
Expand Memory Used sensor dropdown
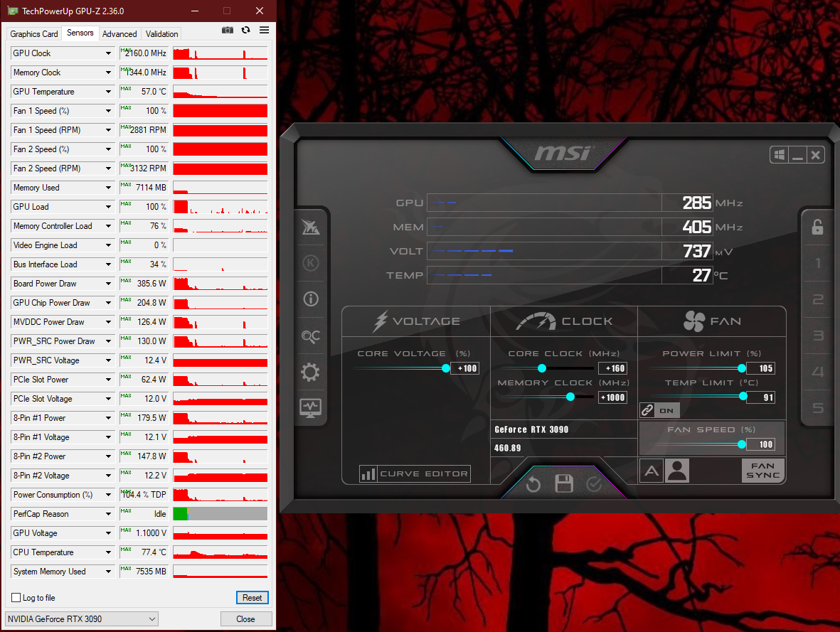[108, 188]
